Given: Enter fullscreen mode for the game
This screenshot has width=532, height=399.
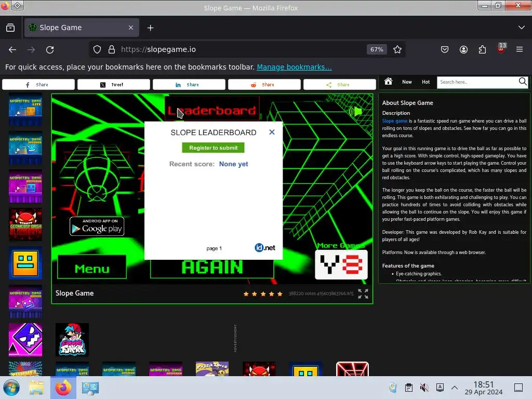Looking at the screenshot, I should [x=363, y=294].
